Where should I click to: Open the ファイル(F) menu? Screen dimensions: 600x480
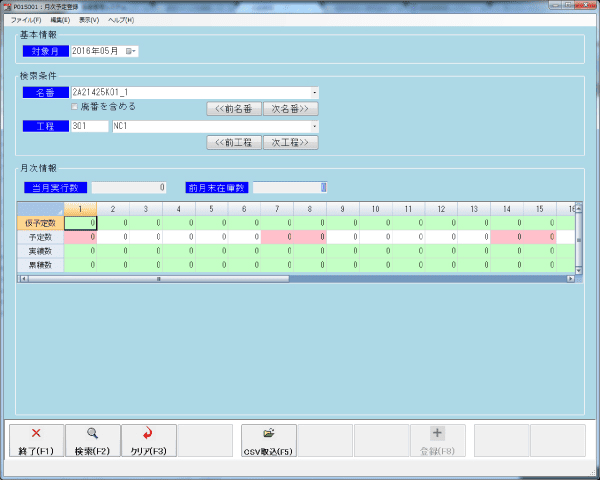[26, 20]
